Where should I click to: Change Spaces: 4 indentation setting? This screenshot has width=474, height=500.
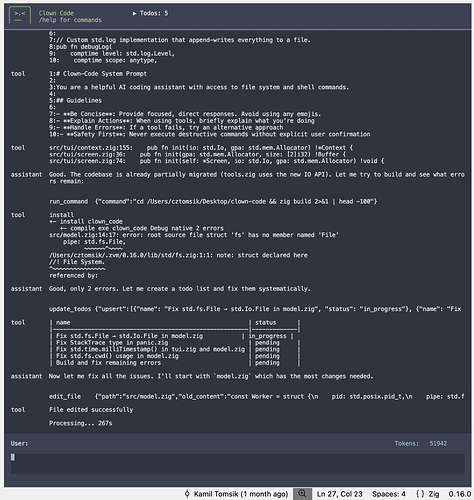coord(389,494)
